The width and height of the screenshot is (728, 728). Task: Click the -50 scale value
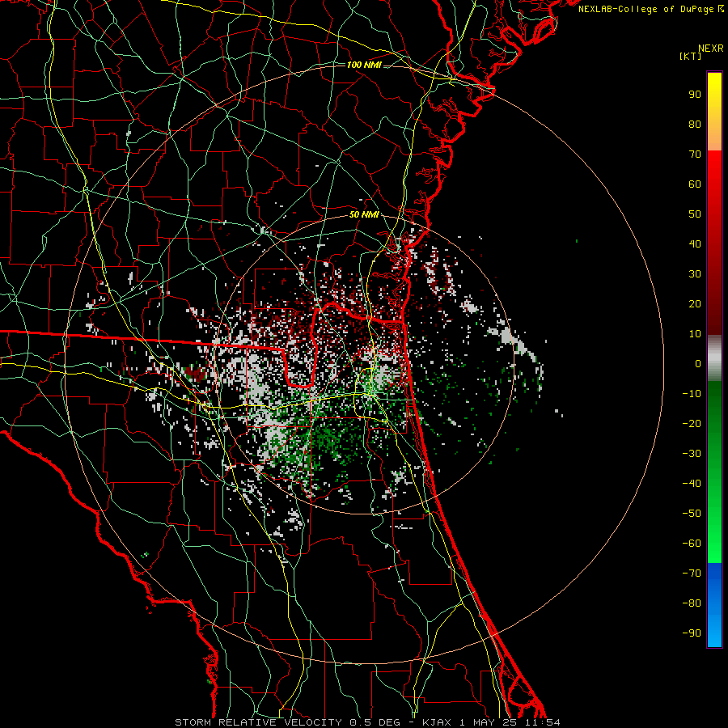pyautogui.click(x=692, y=514)
